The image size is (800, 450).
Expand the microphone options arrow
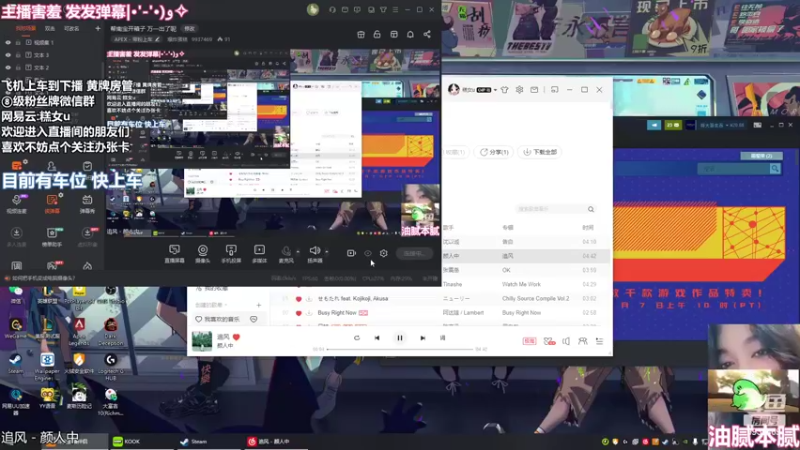pos(298,252)
